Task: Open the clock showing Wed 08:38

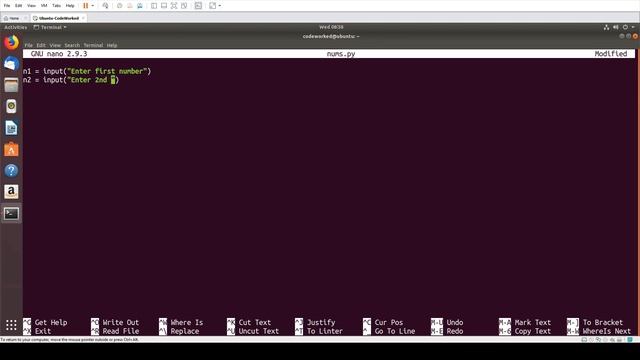Action: point(331,27)
